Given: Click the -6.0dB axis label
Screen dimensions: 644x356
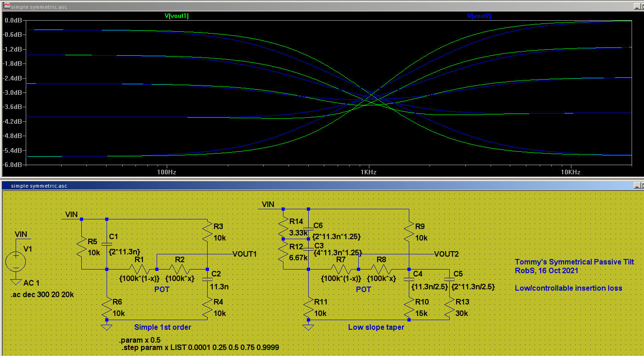Looking at the screenshot, I should (x=13, y=164).
